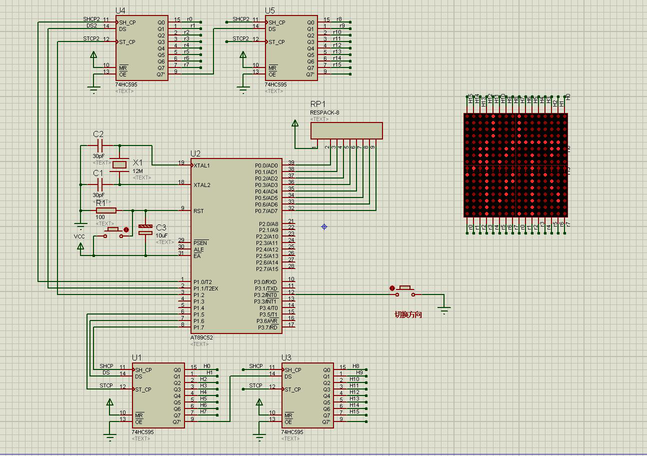Click the r8 output label on U5
Image resolution: width=647 pixels, height=456 pixels.
point(339,19)
